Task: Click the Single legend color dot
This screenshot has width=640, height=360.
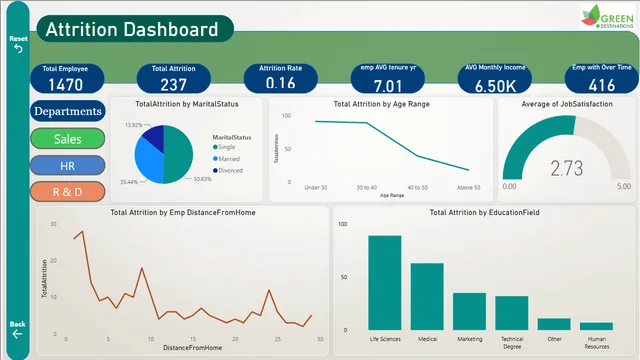Action: coord(215,147)
